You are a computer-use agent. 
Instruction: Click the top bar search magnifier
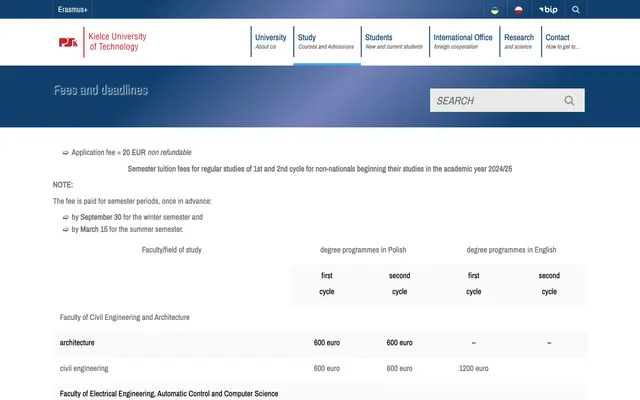click(576, 9)
